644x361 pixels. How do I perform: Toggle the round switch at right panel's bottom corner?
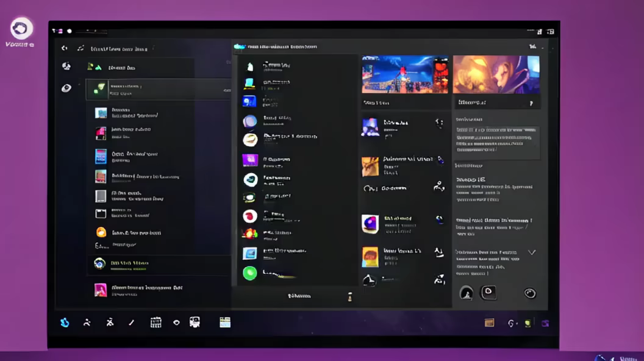click(x=530, y=293)
